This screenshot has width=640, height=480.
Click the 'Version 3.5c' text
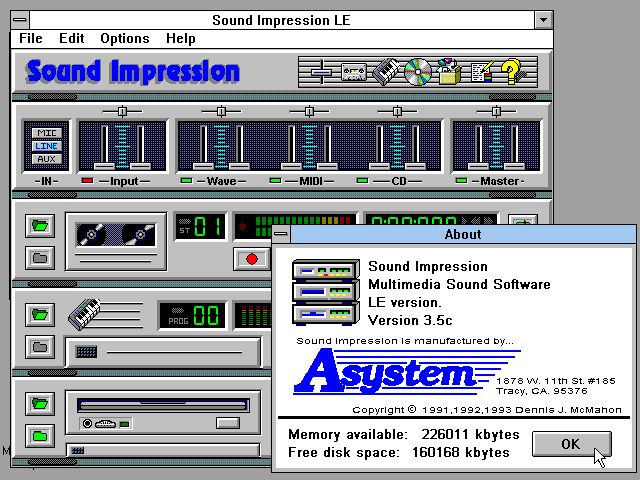pyautogui.click(x=410, y=320)
